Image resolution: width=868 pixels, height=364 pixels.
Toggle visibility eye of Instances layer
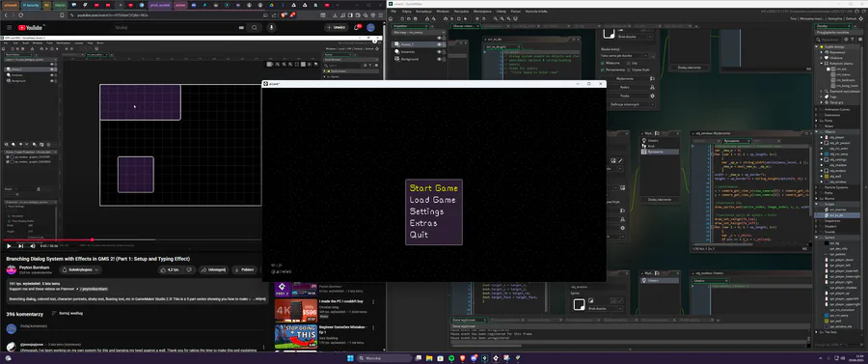click(439, 51)
